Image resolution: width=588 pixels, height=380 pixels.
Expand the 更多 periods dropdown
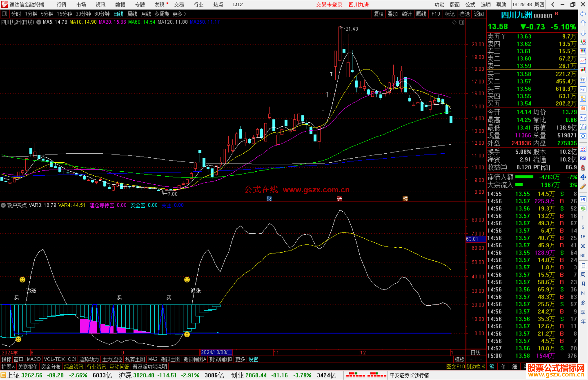[x=179, y=14]
